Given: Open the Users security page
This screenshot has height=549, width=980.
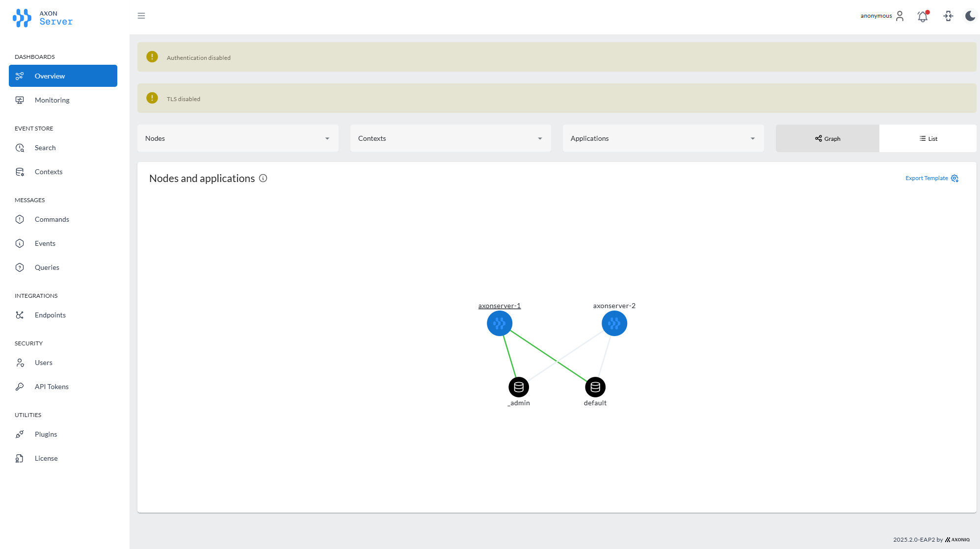Looking at the screenshot, I should pyautogui.click(x=43, y=363).
